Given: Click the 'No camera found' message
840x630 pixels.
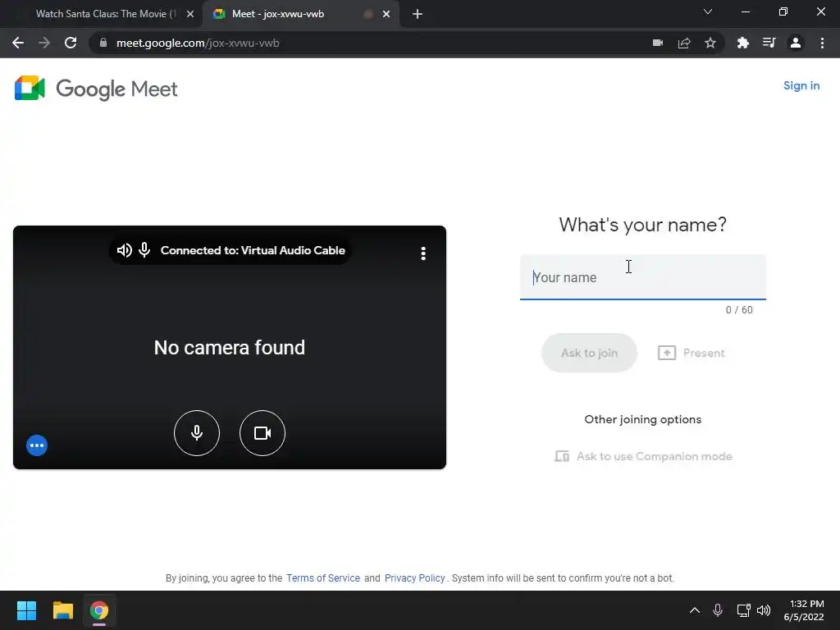Looking at the screenshot, I should pos(230,348).
